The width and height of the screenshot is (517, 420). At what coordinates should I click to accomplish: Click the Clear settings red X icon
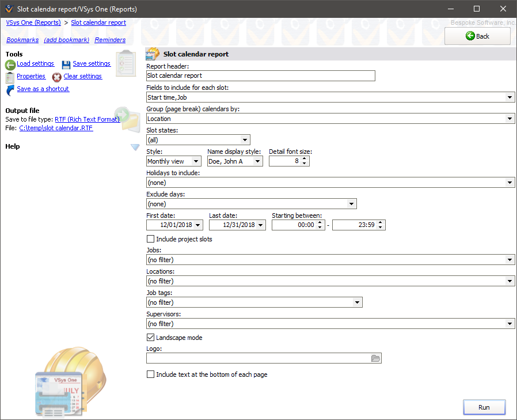point(56,76)
